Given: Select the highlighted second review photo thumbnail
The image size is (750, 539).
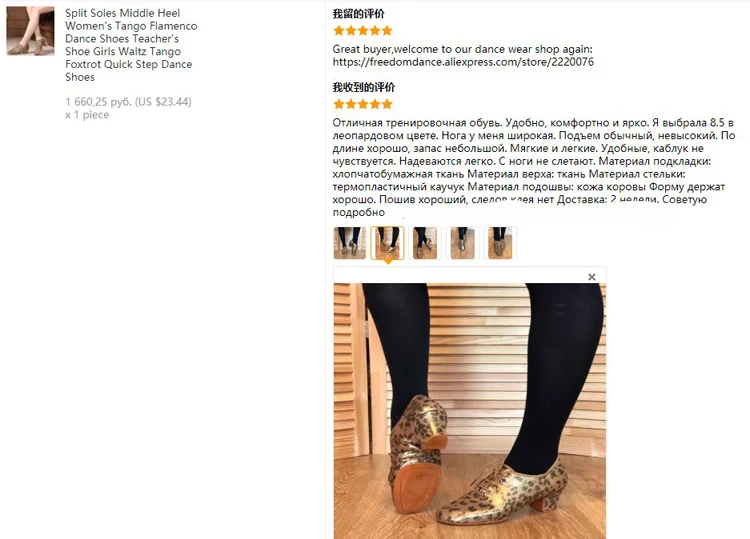Looking at the screenshot, I should click(387, 243).
